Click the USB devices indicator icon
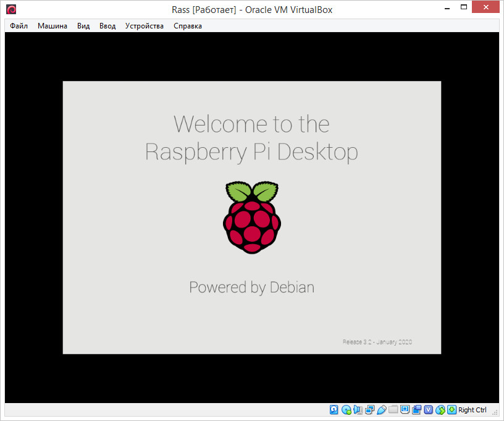The height and width of the screenshot is (421, 504). tap(382, 409)
